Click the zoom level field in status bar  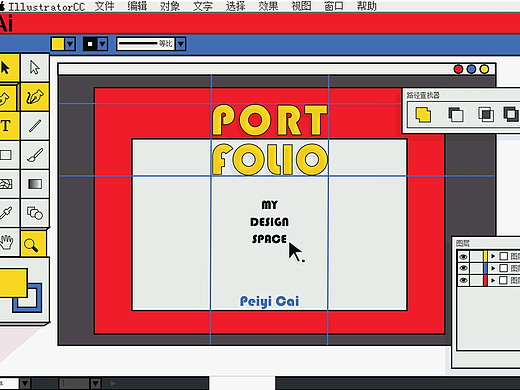(x=9, y=383)
